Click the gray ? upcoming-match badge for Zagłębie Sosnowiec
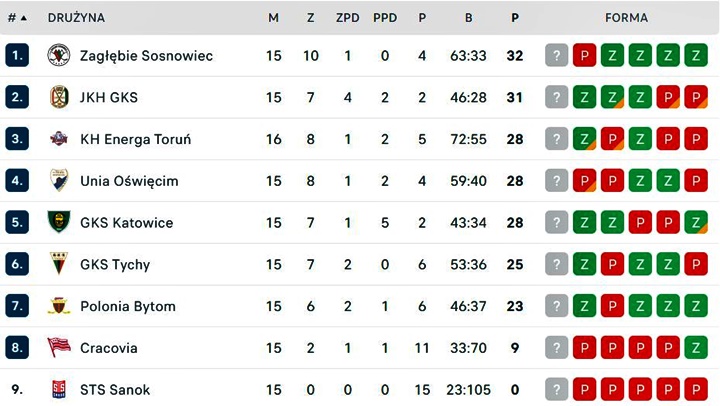Viewport: 720px width, 406px height. (x=557, y=56)
